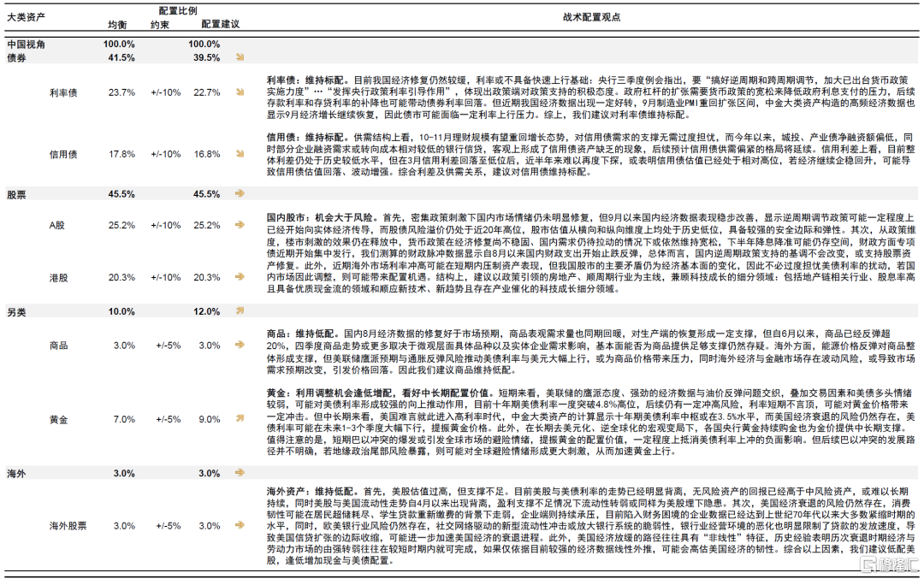Viewport: 924px width, 579px height.
Task: Click the 均衡 value 20.3% for 港股
Action: (x=121, y=277)
